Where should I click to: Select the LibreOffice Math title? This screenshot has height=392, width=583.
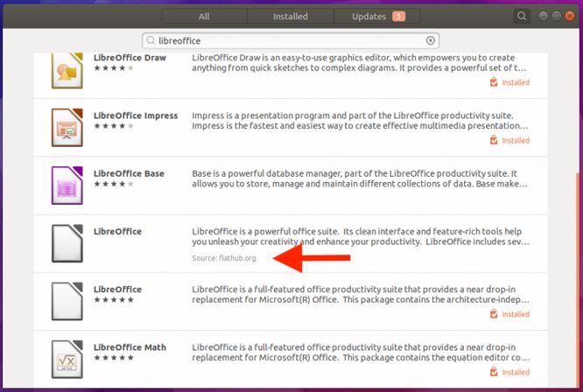tap(130, 347)
